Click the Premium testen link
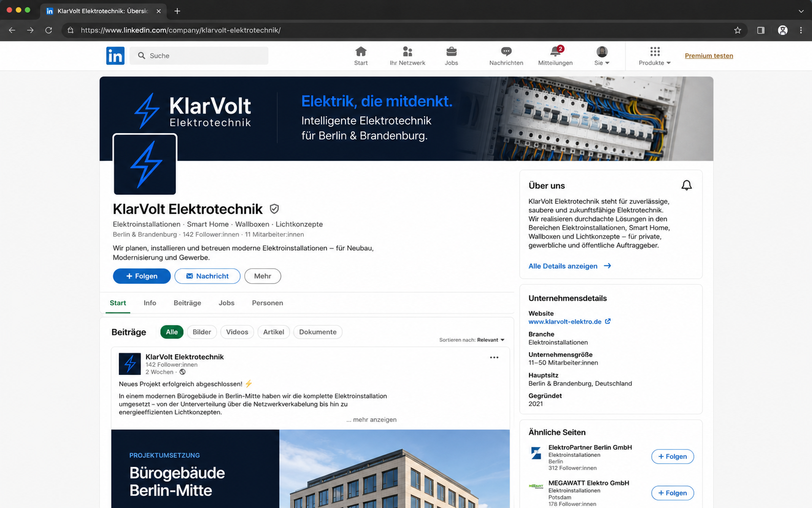Viewport: 812px width, 508px height. click(709, 56)
